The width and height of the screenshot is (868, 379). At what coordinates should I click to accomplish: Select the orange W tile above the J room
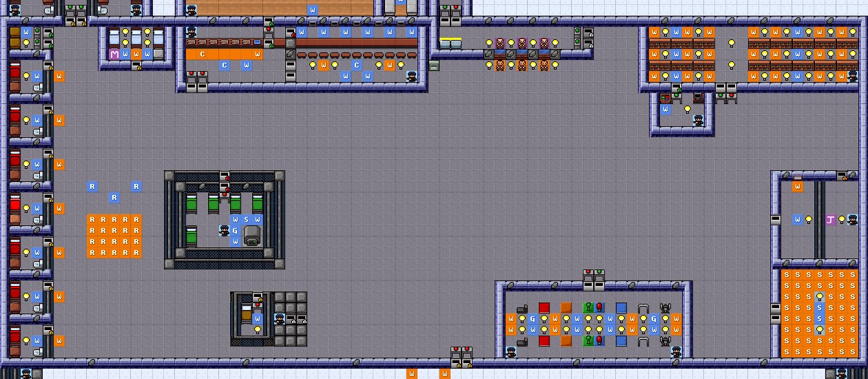coord(798,186)
